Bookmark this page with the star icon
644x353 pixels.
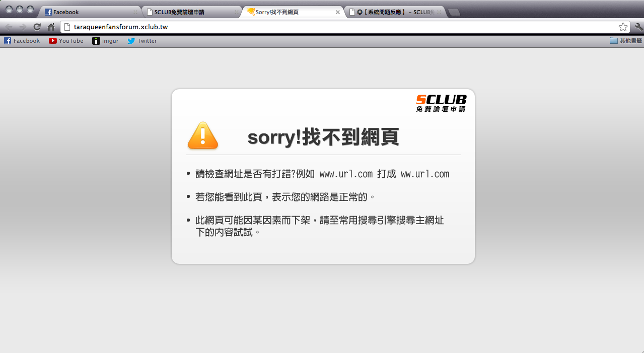tap(623, 27)
